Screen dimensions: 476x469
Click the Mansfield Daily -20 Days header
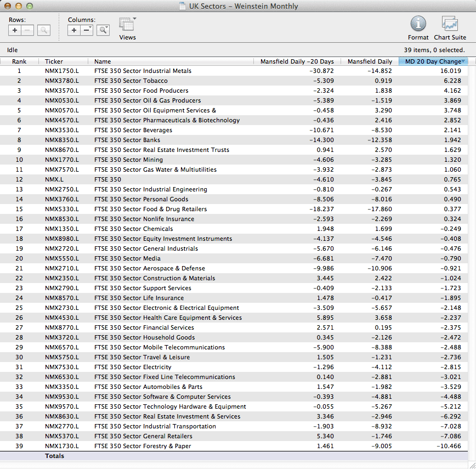(297, 61)
